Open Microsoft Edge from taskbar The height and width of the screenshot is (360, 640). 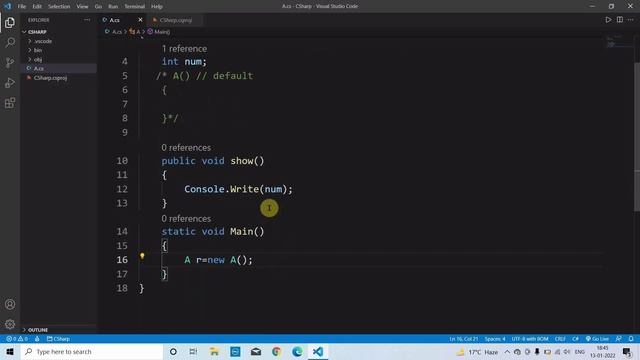[297, 351]
